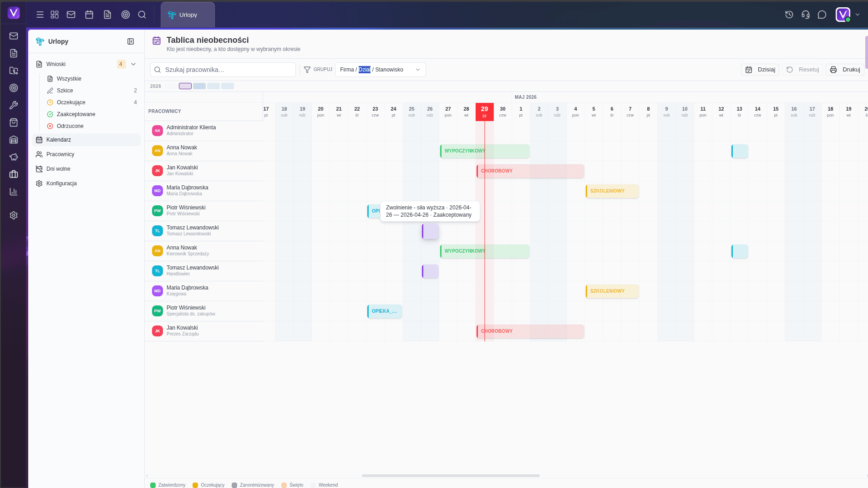Click the search magnifier in top toolbar

point(142,15)
